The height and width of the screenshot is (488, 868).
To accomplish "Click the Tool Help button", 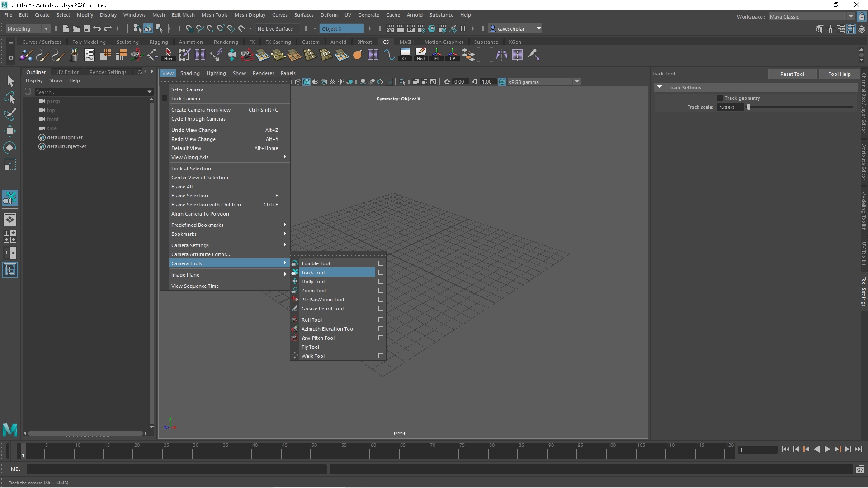I will [x=840, y=74].
